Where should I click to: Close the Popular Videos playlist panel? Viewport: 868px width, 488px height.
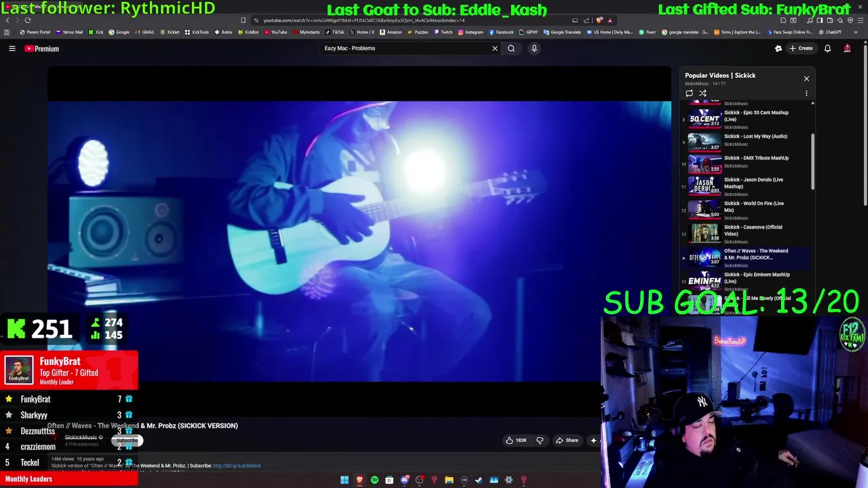click(806, 79)
